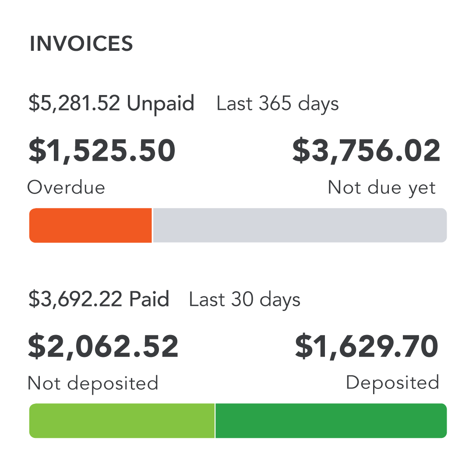Open the $1,629.70 deposited amount
The image size is (476, 473).
tap(367, 346)
